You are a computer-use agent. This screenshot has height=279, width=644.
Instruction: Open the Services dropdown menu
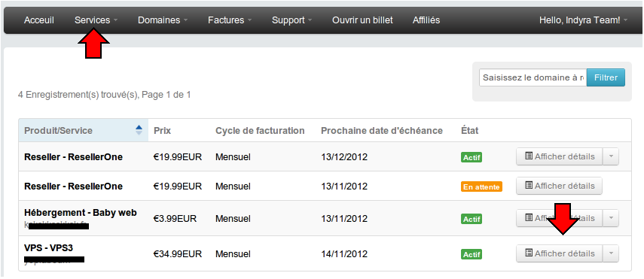pos(96,20)
